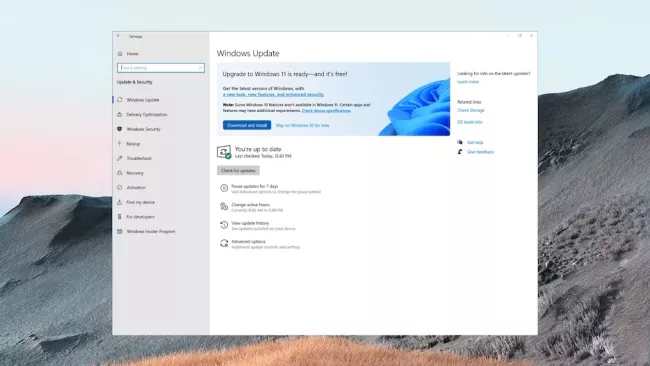Click the Learn more link
The image size is (650, 366).
point(468,82)
